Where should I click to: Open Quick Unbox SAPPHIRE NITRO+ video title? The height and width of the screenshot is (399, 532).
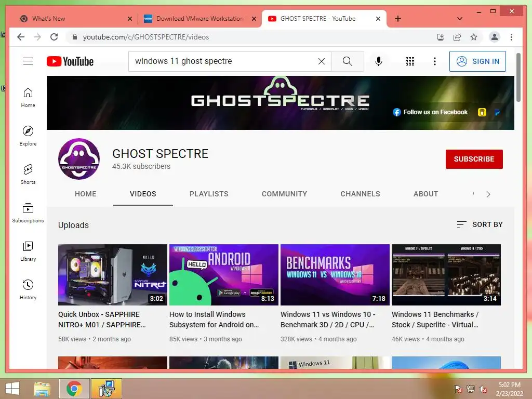tap(102, 320)
